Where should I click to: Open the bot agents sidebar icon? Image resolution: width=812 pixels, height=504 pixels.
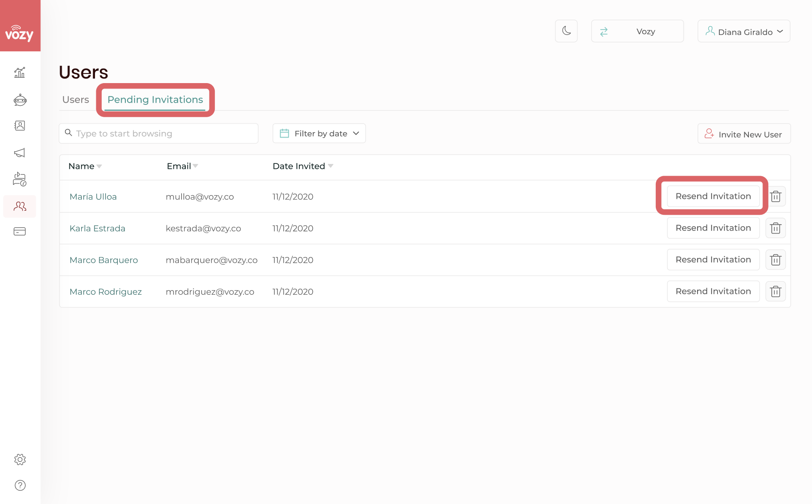click(x=20, y=100)
